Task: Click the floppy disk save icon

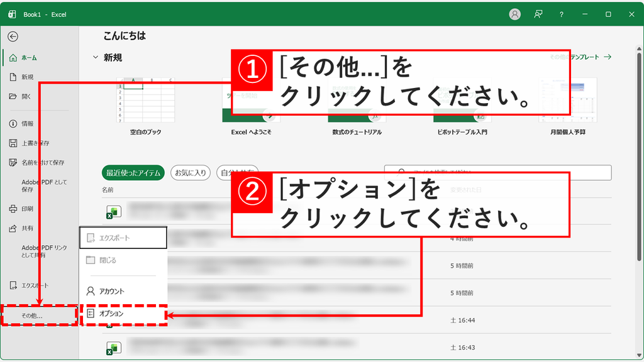Action: [13, 143]
